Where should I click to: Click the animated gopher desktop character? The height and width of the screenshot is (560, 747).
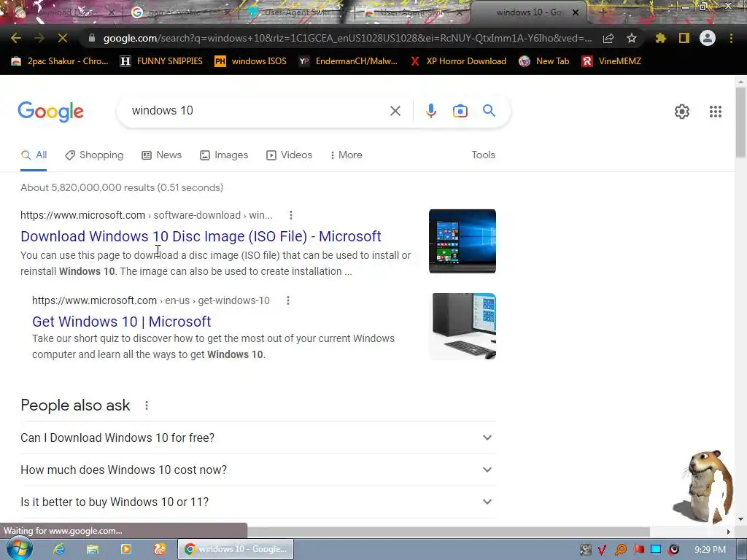(x=704, y=486)
